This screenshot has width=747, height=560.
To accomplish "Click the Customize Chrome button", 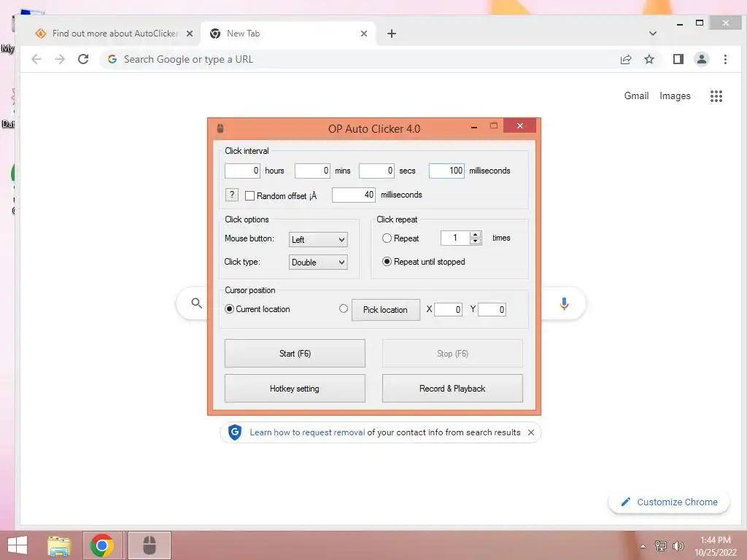I will coord(669,502).
